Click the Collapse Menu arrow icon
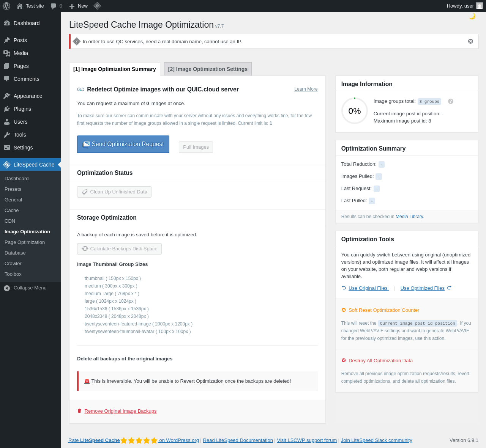This screenshot has height=448, width=486. click(7, 288)
